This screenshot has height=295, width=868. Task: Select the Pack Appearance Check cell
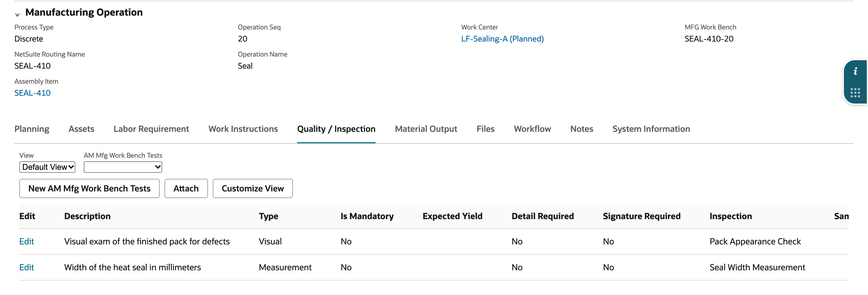tap(755, 241)
